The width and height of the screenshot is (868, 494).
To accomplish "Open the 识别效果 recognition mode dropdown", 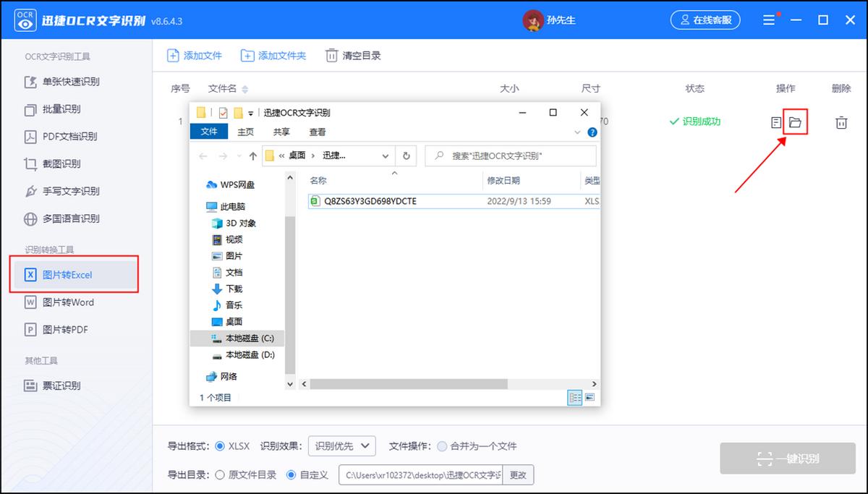I will click(x=341, y=446).
